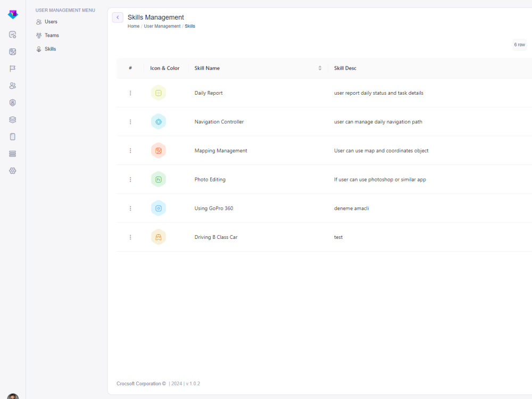Image resolution: width=532 pixels, height=399 pixels.
Task: Click the USER MANAGEMENT MENU heading
Action: pyautogui.click(x=65, y=10)
